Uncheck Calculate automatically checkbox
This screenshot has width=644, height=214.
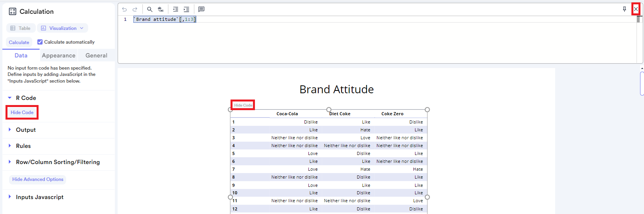tap(40, 42)
